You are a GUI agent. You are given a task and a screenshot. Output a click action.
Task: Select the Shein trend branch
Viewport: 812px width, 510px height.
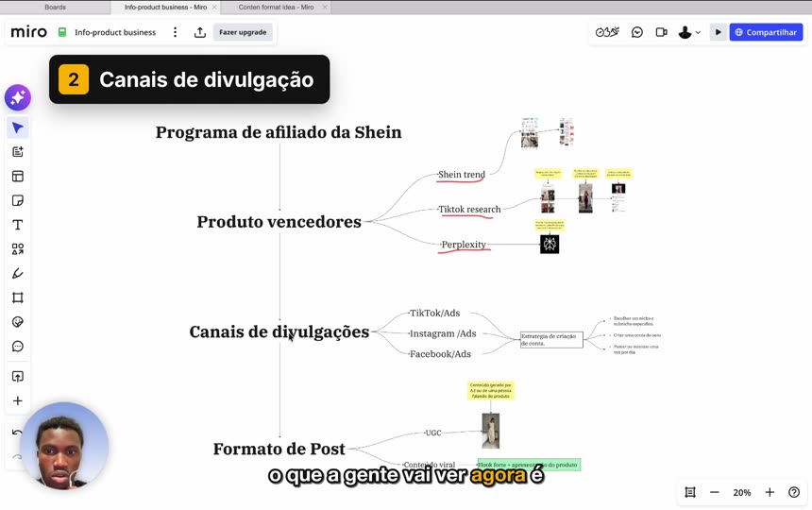462,175
